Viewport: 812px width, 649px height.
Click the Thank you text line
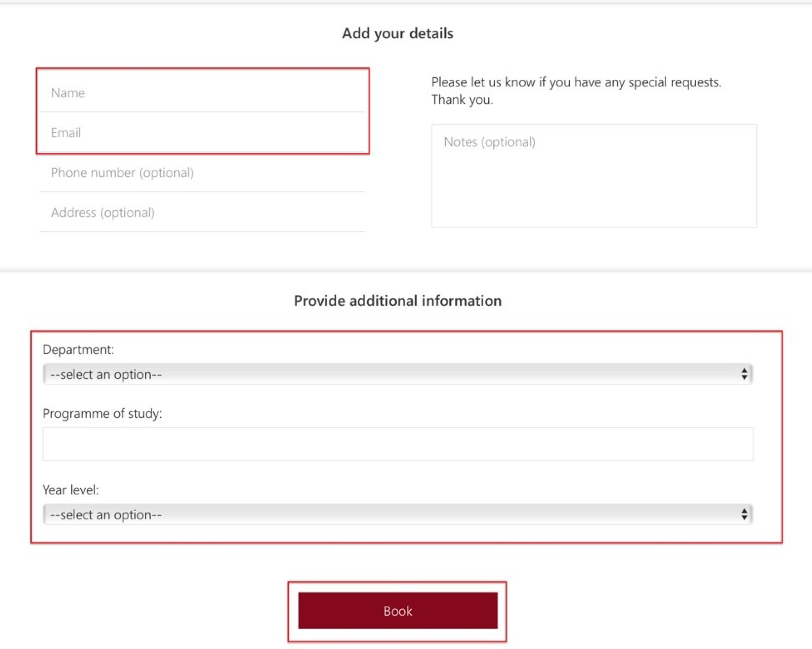pyautogui.click(x=462, y=99)
